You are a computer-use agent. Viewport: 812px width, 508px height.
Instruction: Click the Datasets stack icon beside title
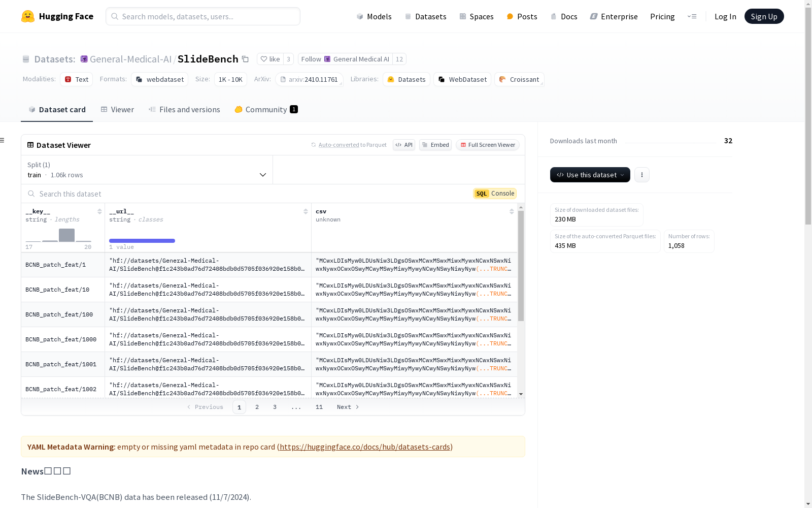[26, 59]
